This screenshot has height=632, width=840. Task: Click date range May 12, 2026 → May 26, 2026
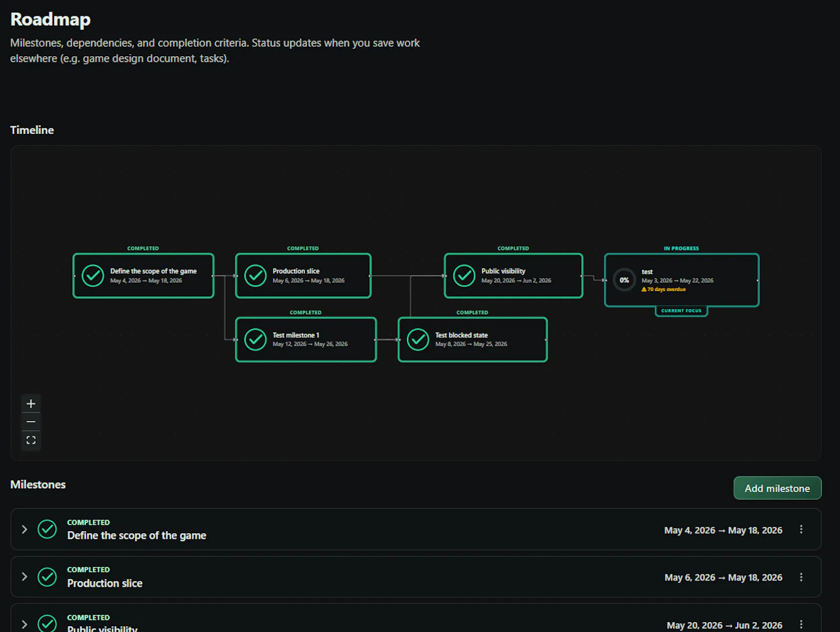310,344
